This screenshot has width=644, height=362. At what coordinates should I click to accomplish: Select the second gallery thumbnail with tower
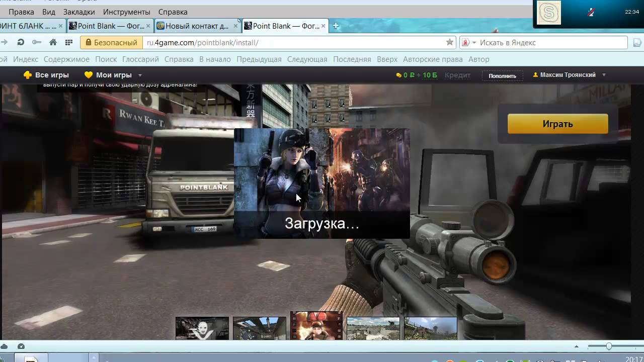260,328
